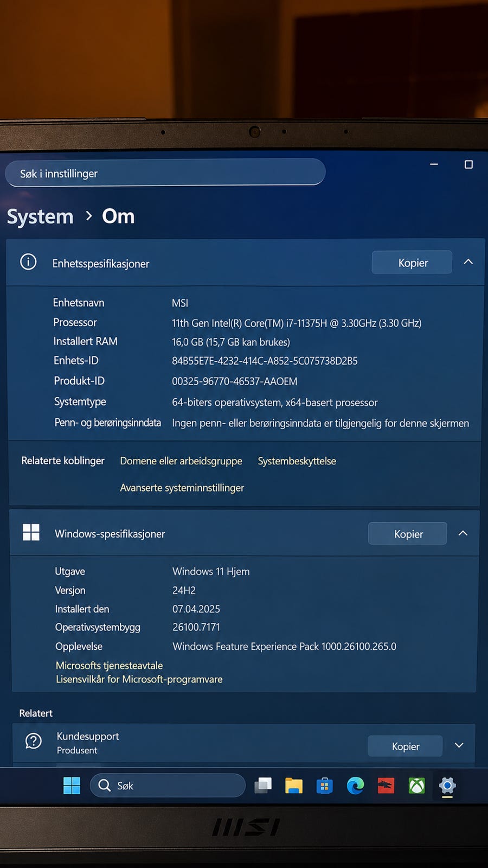Select the installed RAM value 16,0 GB

(x=231, y=342)
